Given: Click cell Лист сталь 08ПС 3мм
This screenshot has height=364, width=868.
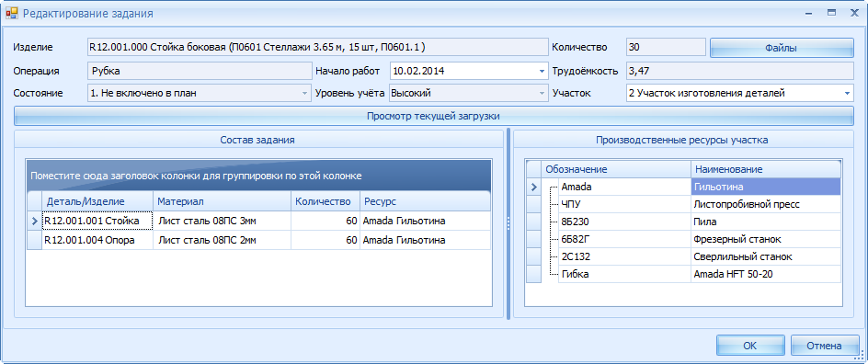Looking at the screenshot, I should tap(222, 222).
